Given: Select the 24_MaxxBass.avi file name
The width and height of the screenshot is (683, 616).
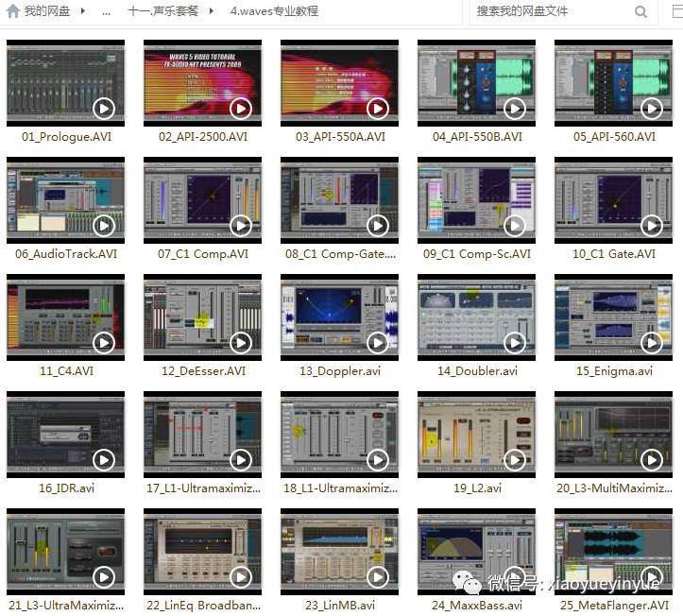Looking at the screenshot, I should click(477, 606).
